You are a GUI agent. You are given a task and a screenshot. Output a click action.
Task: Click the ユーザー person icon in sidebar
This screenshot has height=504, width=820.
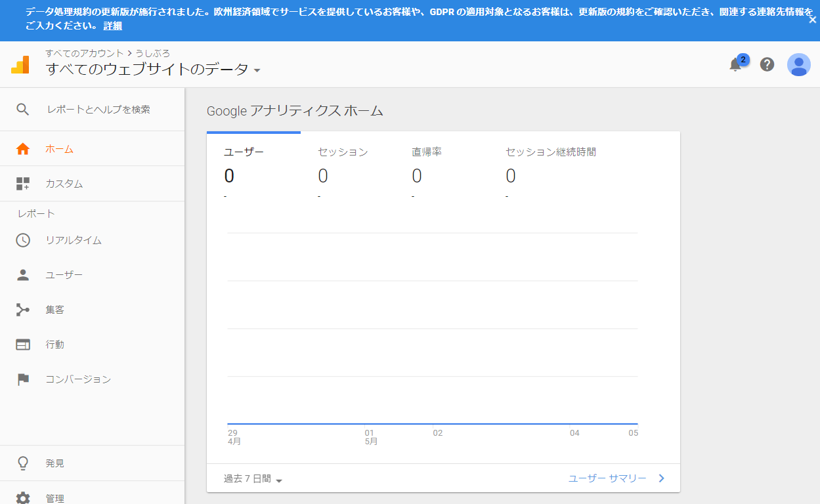coord(23,275)
